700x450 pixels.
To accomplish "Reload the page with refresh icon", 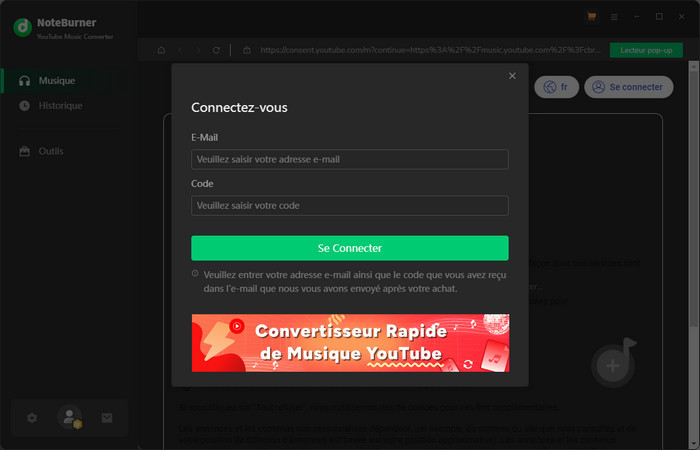I will pyautogui.click(x=216, y=50).
